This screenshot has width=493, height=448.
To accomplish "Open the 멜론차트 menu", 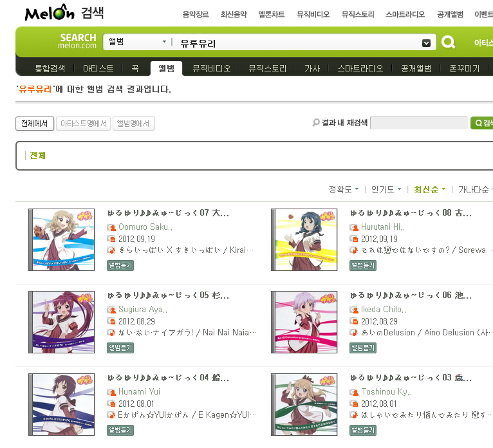I will [x=272, y=14].
